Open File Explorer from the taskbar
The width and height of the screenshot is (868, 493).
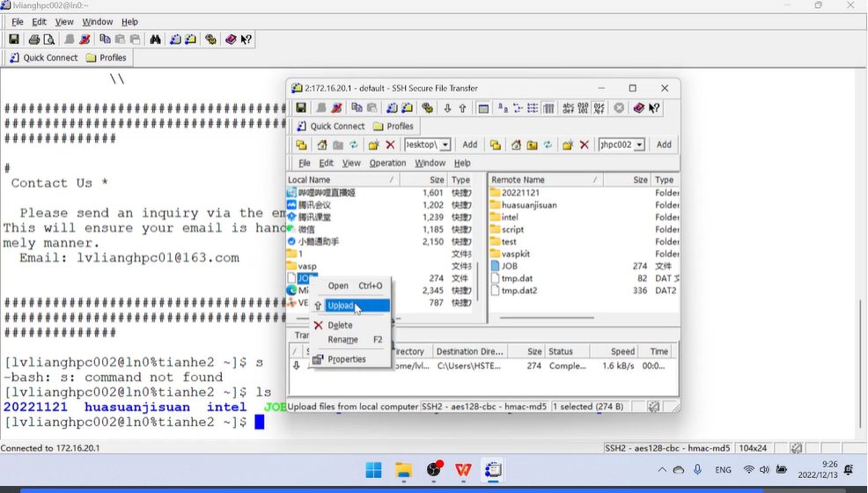[x=403, y=470]
